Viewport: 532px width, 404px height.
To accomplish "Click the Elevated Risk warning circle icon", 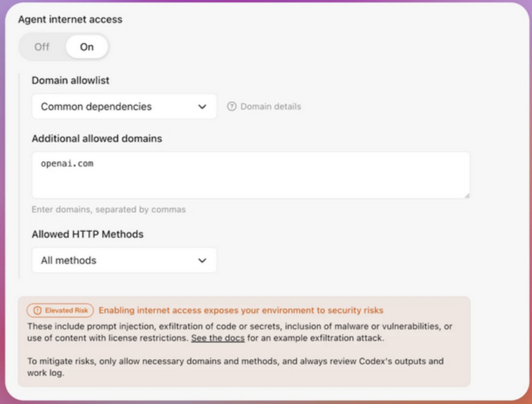I will click(x=37, y=310).
